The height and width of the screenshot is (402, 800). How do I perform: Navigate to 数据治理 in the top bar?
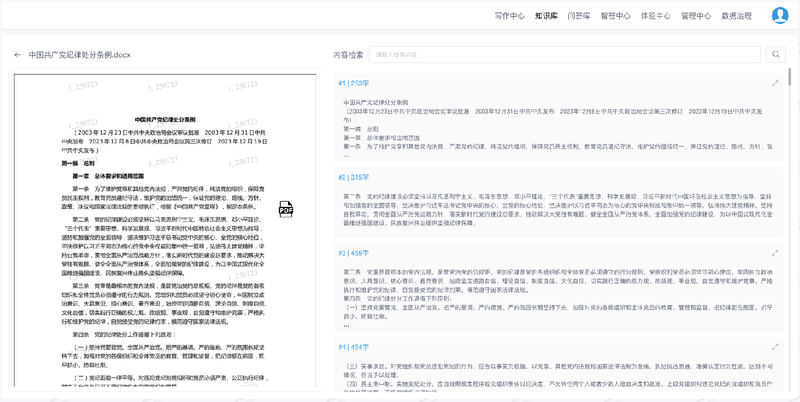coord(736,16)
